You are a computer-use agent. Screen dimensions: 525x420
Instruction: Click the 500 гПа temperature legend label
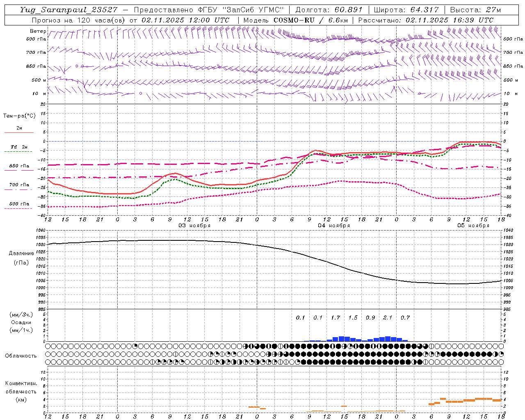pos(19,204)
